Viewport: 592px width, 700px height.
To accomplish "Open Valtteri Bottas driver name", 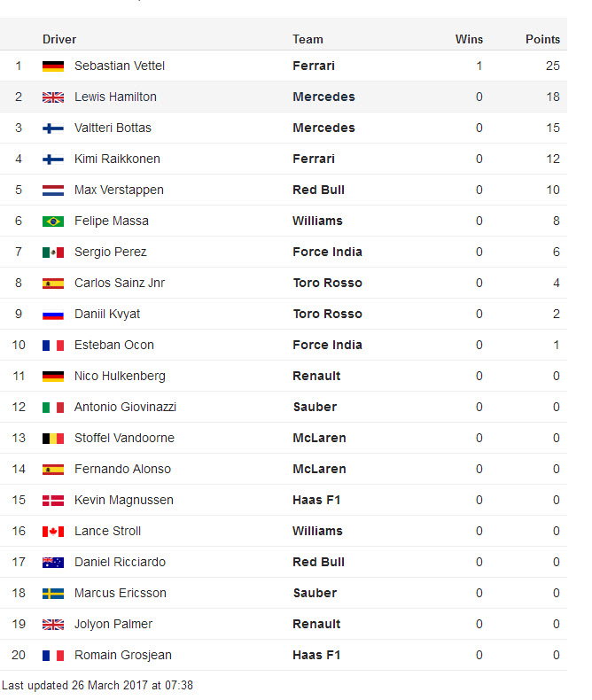I will tap(113, 128).
